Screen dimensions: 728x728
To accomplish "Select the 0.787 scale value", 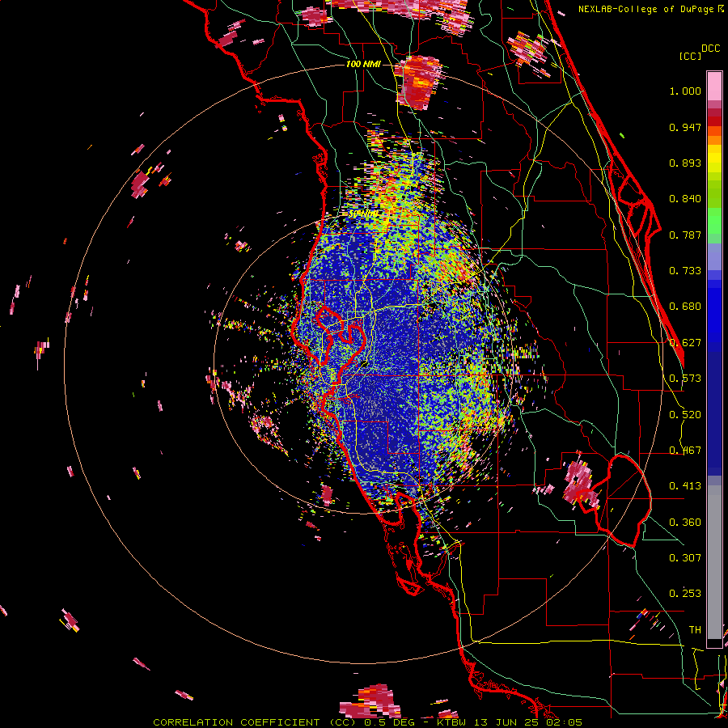I will [685, 235].
